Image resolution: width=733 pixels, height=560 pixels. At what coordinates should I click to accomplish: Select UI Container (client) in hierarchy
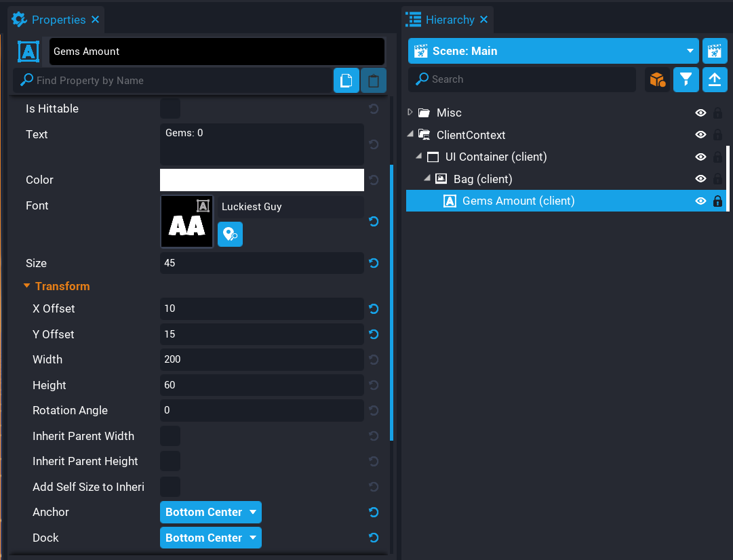(495, 157)
